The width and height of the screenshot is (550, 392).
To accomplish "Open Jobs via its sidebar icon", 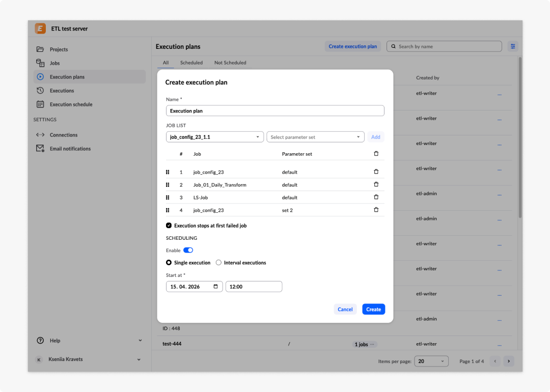I will point(40,63).
